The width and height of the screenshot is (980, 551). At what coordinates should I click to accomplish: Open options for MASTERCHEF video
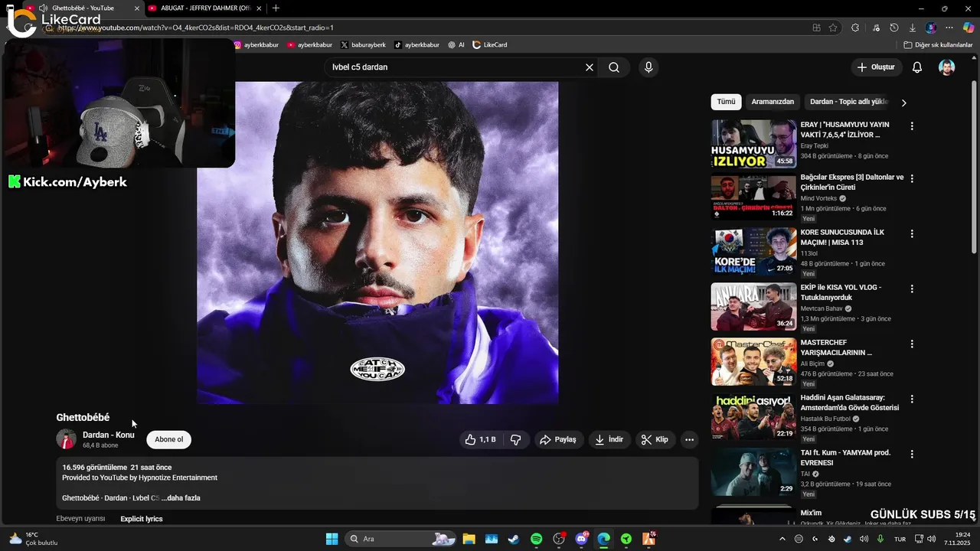tap(912, 344)
